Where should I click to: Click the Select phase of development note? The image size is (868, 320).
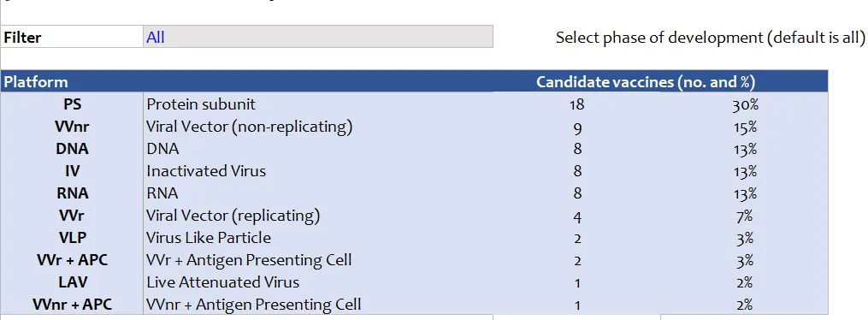711,38
